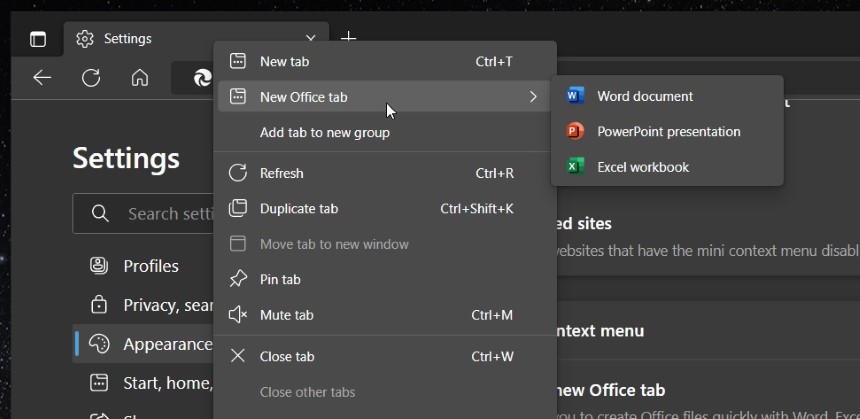
Task: Select Add tab to new group
Action: point(385,132)
